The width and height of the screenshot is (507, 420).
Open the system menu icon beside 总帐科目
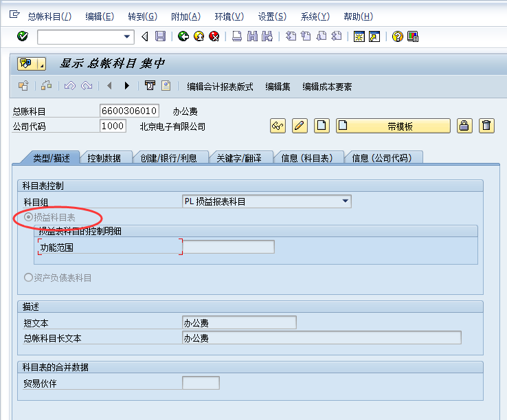coord(14,14)
